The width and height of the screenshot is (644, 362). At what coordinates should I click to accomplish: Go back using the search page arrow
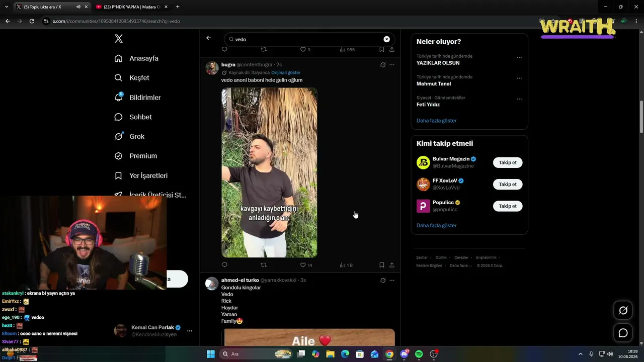point(209,38)
